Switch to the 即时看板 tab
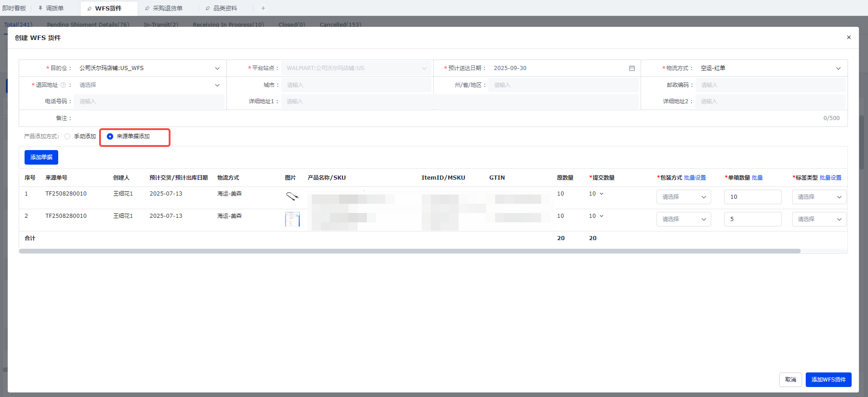Screen dimensions: 868x397 point(15,8)
